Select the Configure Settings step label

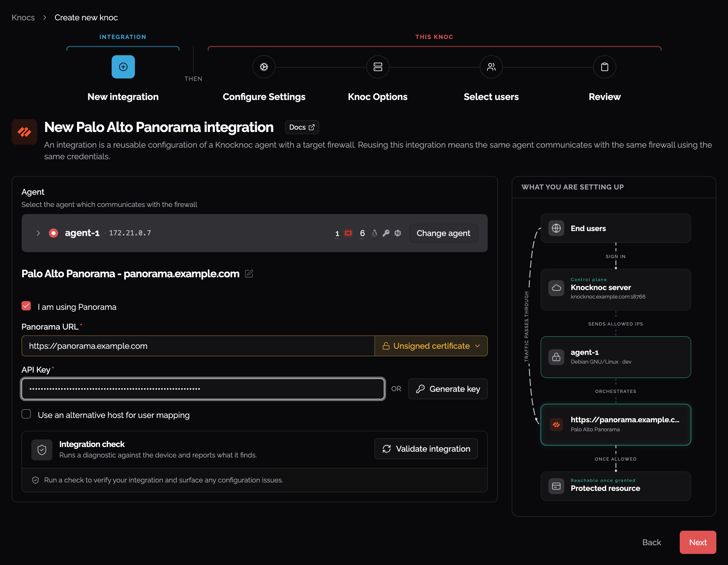[x=264, y=96]
